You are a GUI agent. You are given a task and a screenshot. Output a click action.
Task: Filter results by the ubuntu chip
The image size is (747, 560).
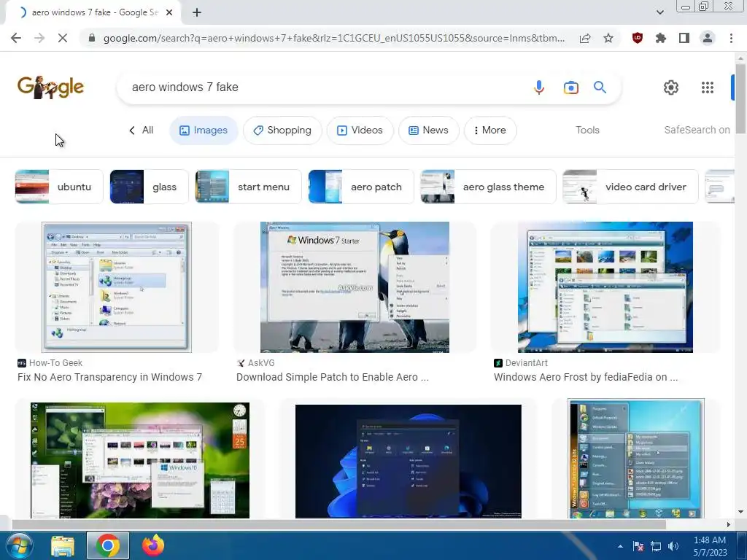pos(59,187)
